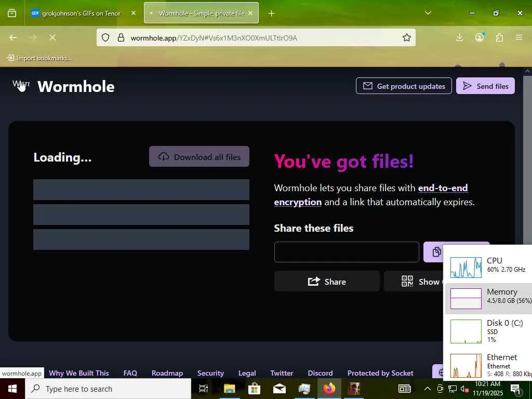Open Firefox View icon in the tab bar
532x399 pixels.
point(12,13)
